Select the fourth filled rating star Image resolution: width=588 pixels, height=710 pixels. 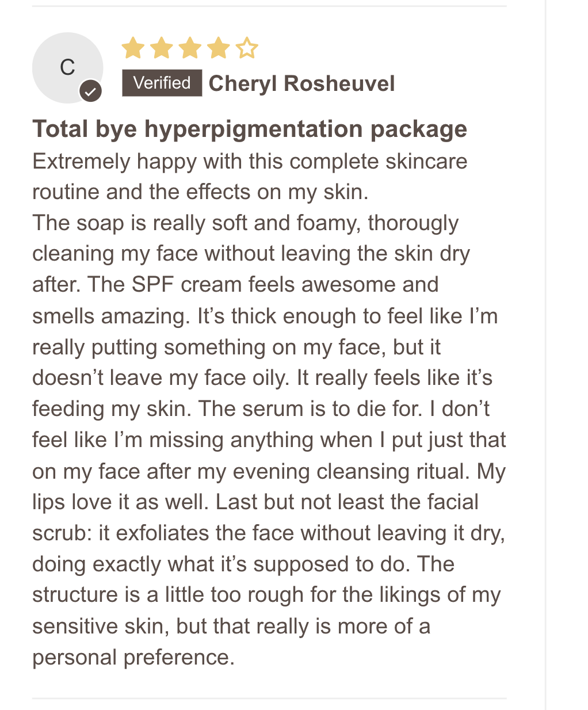(x=219, y=48)
